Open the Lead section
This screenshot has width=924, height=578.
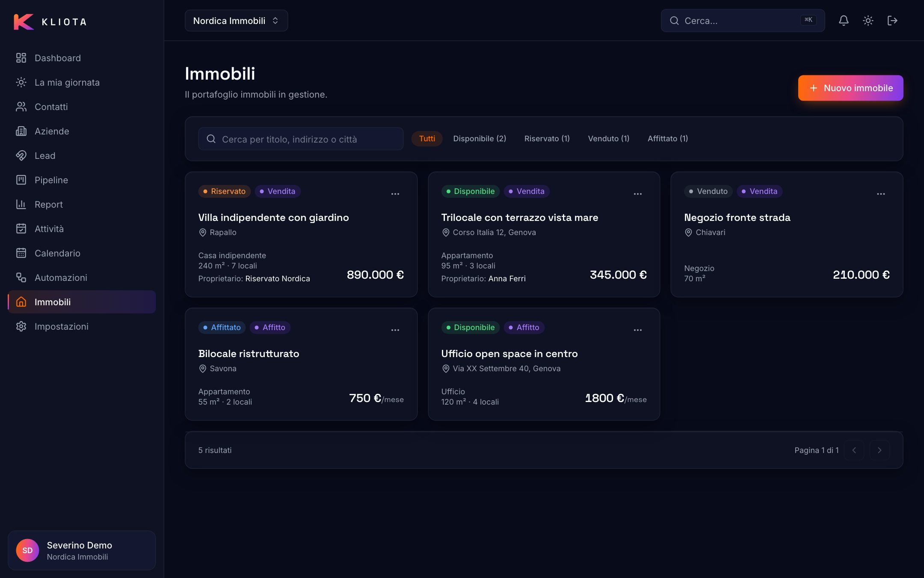point(82,155)
